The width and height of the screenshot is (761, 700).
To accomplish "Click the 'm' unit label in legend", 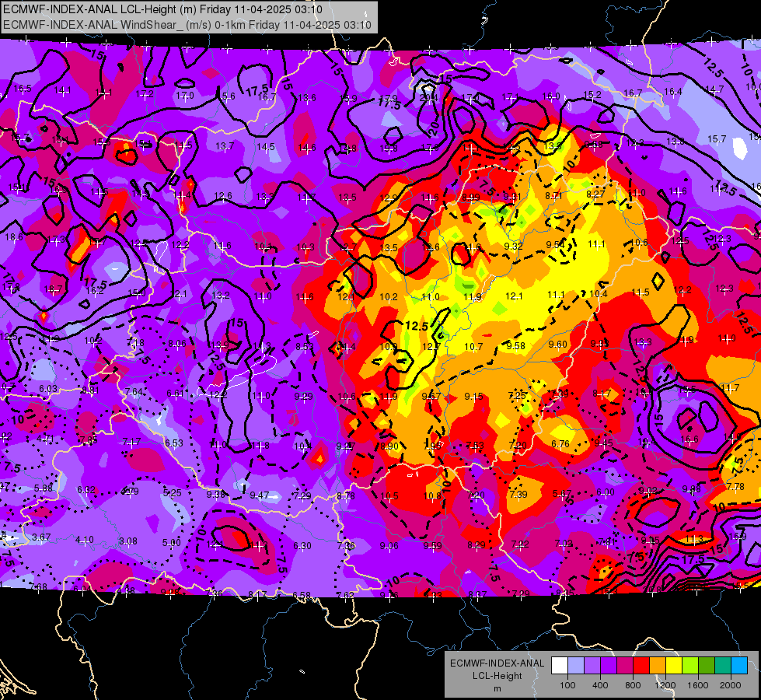I will coord(497,688).
